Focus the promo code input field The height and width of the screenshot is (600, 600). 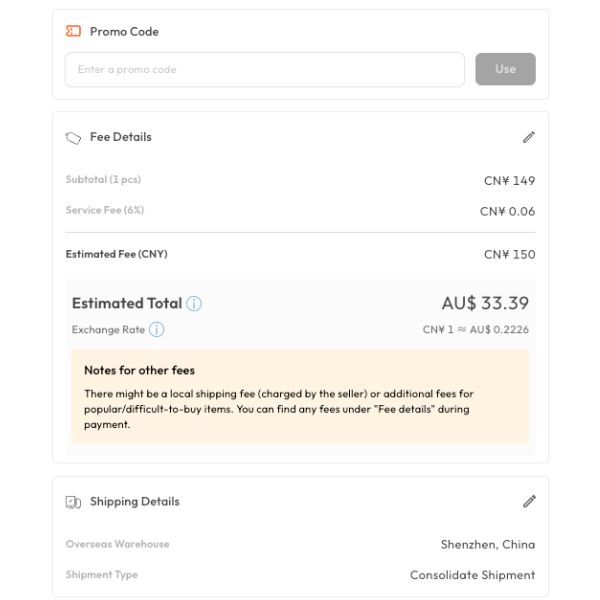(264, 69)
